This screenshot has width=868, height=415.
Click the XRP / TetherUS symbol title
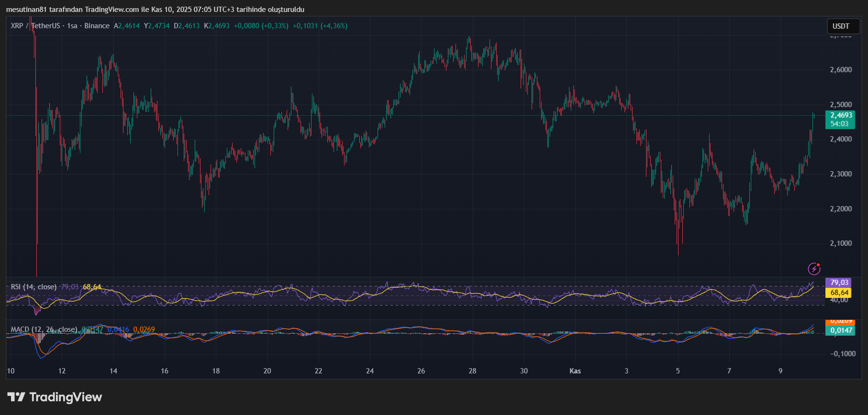(x=35, y=26)
